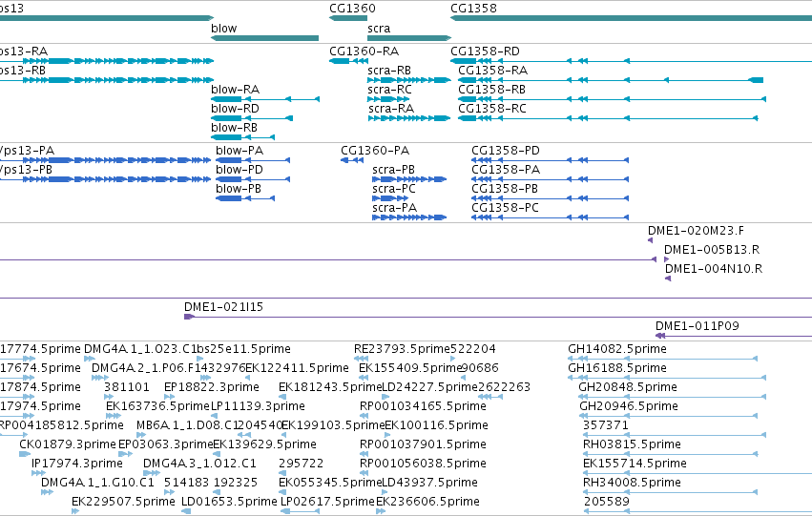Viewport: 812px width, 516px height.
Task: Select transcript CG1360-RA
Action: pyautogui.click(x=348, y=61)
